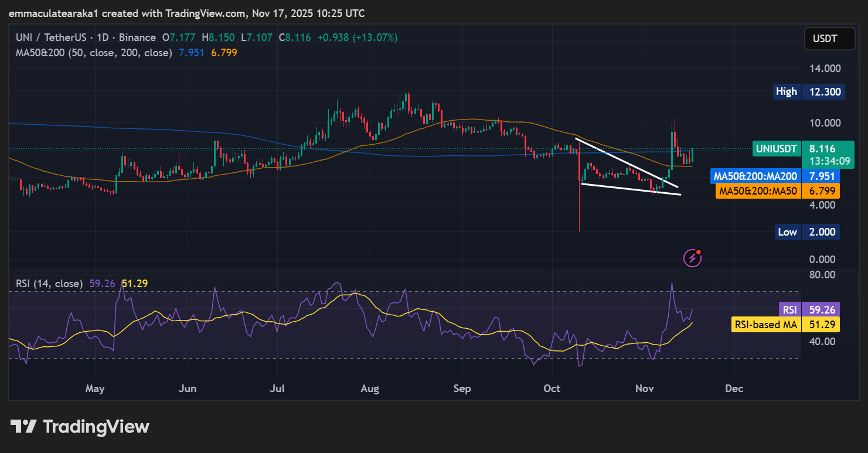
Task: Click the High 12.300 price label
Action: (809, 91)
